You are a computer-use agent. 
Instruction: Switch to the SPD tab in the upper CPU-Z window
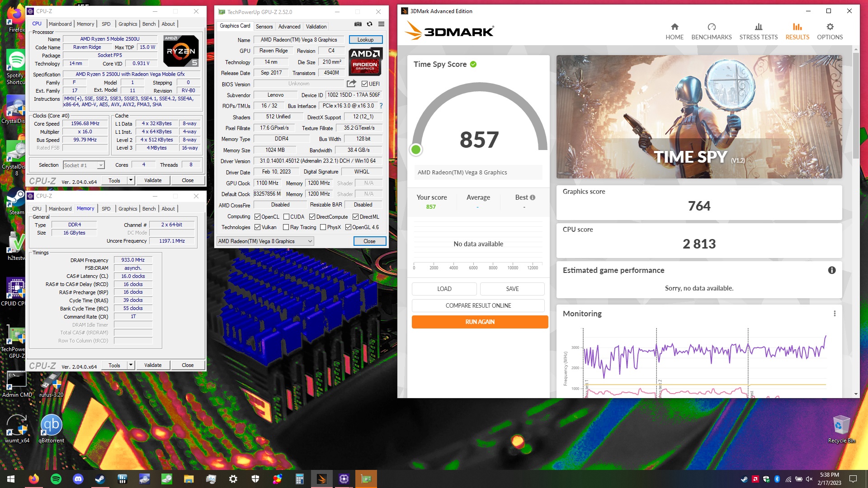click(106, 24)
